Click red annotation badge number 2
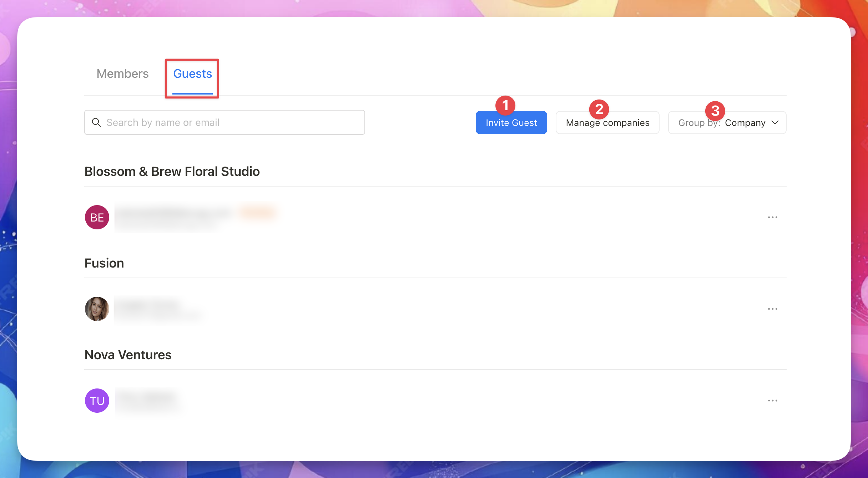The image size is (868, 478). point(599,109)
